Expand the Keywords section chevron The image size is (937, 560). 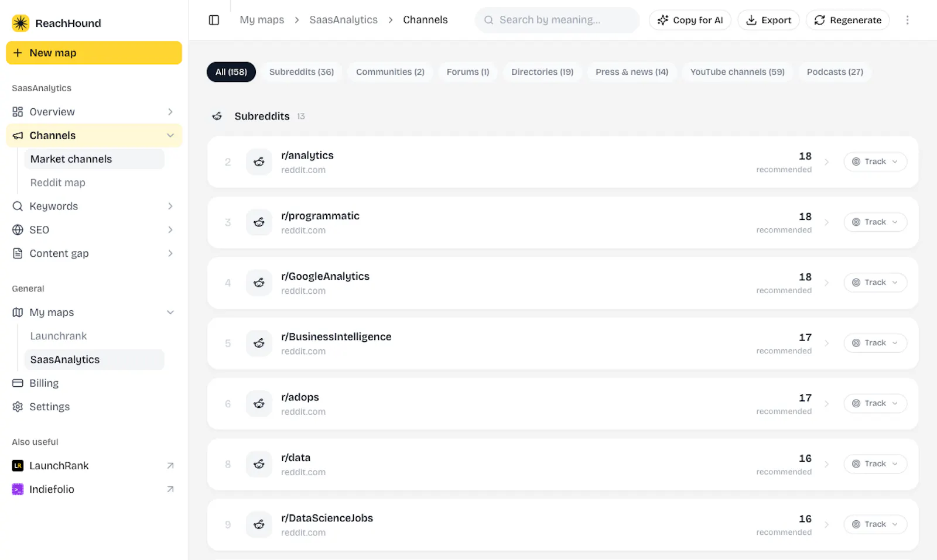(x=170, y=206)
